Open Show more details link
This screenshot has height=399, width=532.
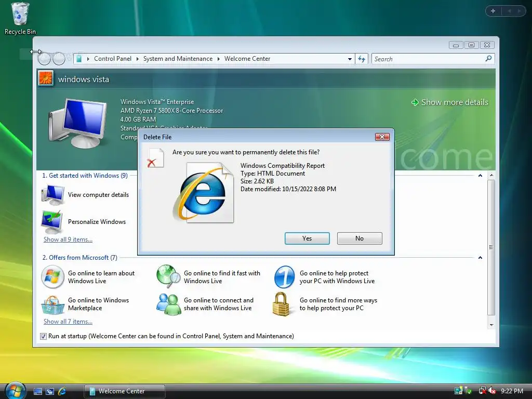click(x=449, y=102)
